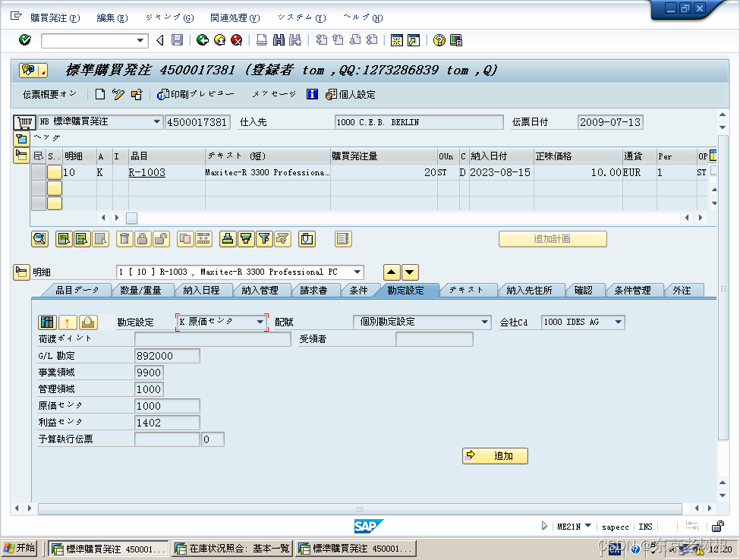The image size is (740, 560).
Task: Open the 関連処理 menu
Action: (235, 18)
